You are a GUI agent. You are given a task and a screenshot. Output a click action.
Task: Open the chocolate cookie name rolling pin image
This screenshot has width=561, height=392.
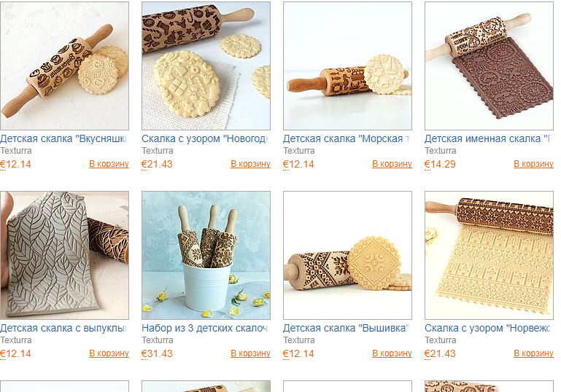489,66
